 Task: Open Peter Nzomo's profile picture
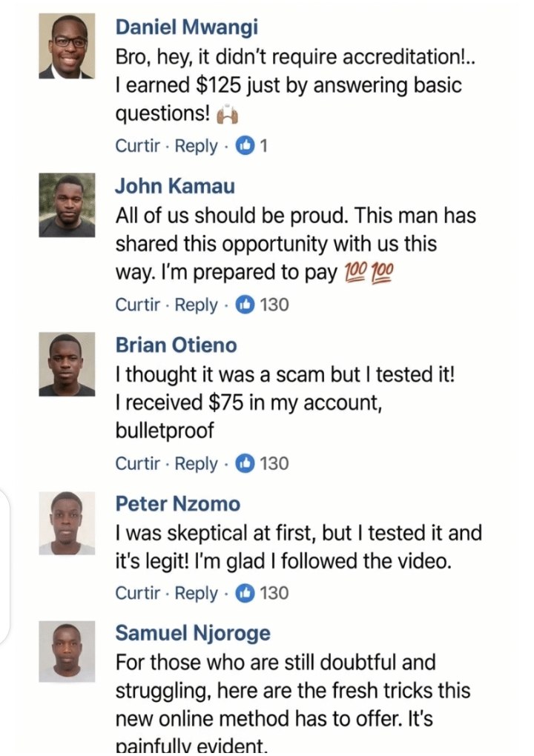click(67, 523)
